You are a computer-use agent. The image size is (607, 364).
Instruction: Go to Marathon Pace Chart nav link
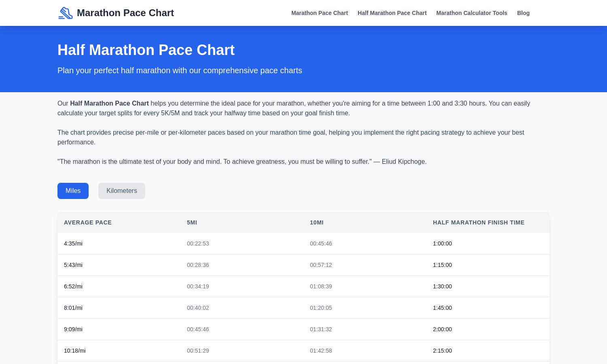320,13
